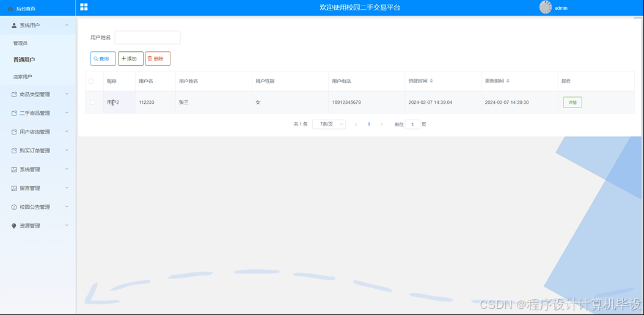This screenshot has width=644, height=315.
Task: Click the 删除 delete button
Action: point(158,59)
